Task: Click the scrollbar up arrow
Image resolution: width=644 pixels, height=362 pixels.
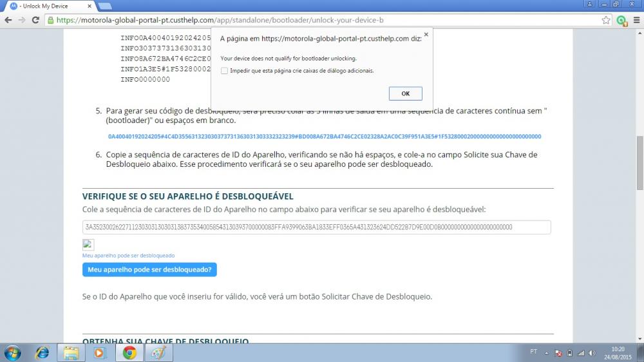Action: point(640,33)
